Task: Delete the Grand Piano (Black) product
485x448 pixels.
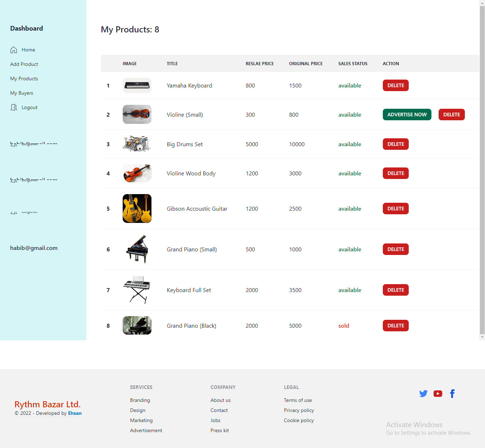Action: (395, 325)
